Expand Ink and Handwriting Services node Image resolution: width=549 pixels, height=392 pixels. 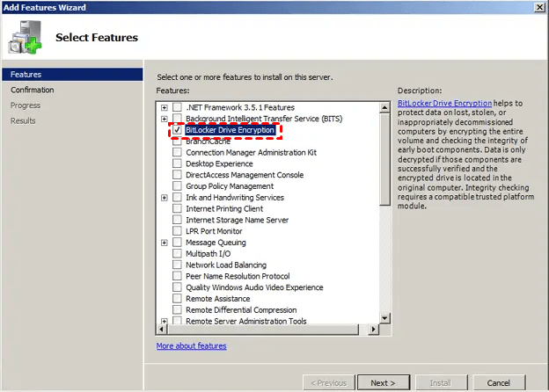point(165,198)
